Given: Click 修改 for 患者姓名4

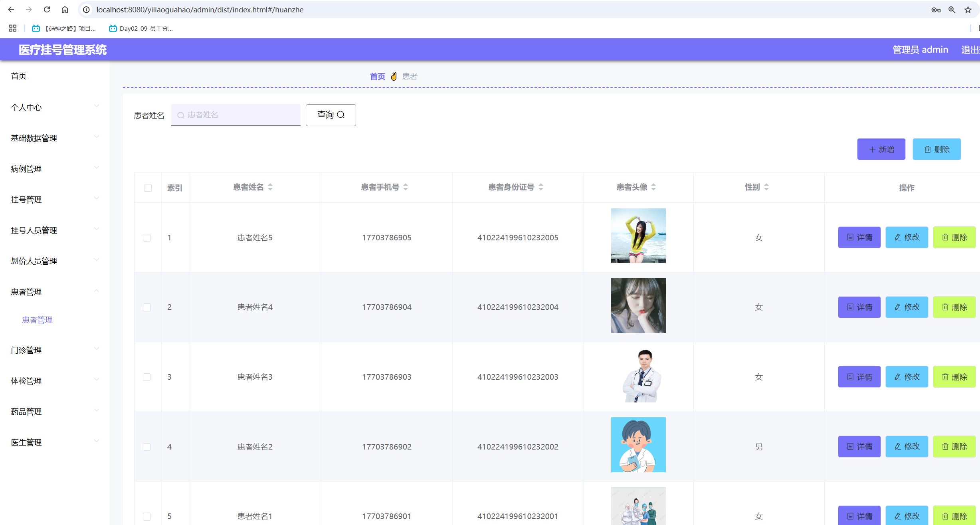Looking at the screenshot, I should pos(907,307).
